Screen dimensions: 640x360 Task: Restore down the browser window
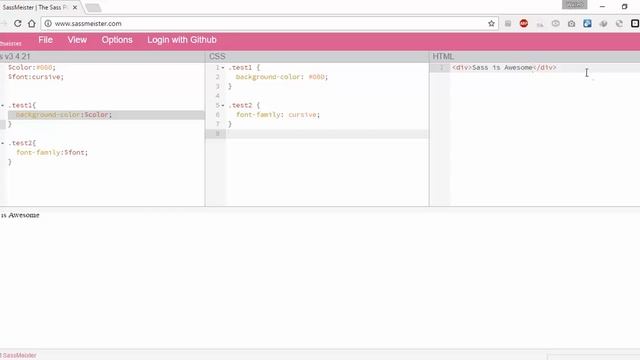pos(624,7)
